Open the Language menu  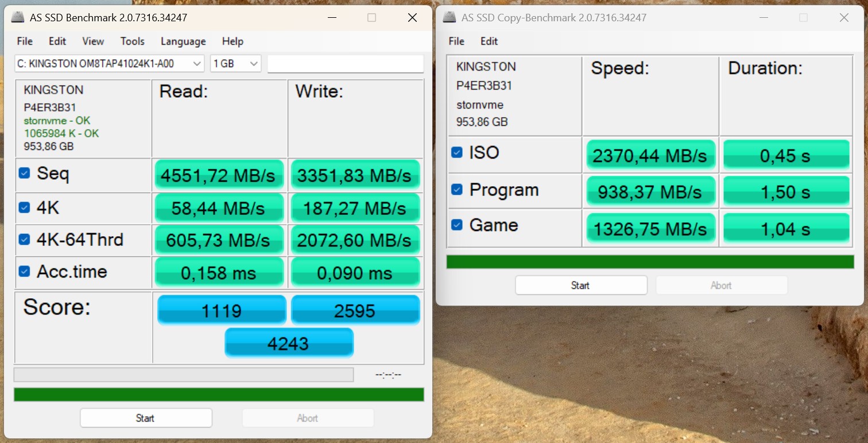[183, 41]
